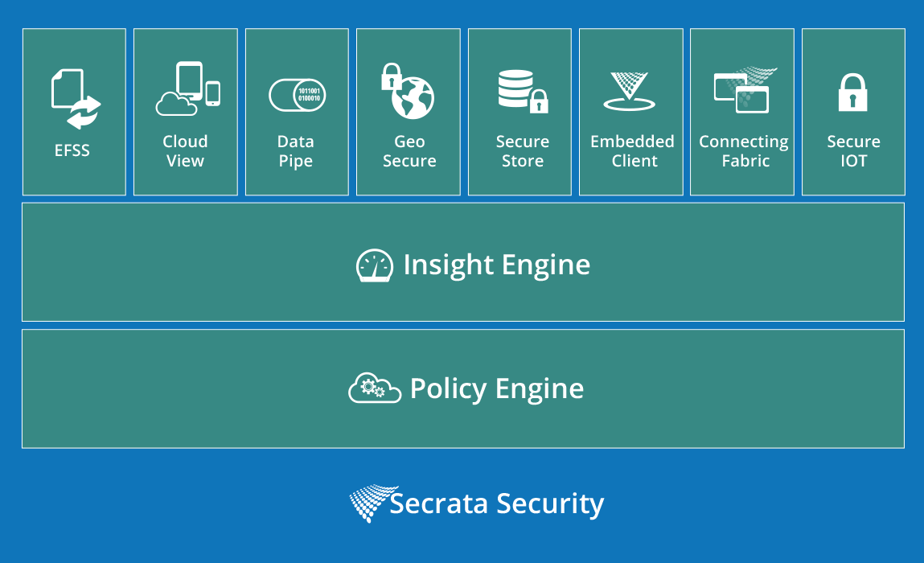
Task: Click the Data Pipe binary icon
Action: coord(297,95)
